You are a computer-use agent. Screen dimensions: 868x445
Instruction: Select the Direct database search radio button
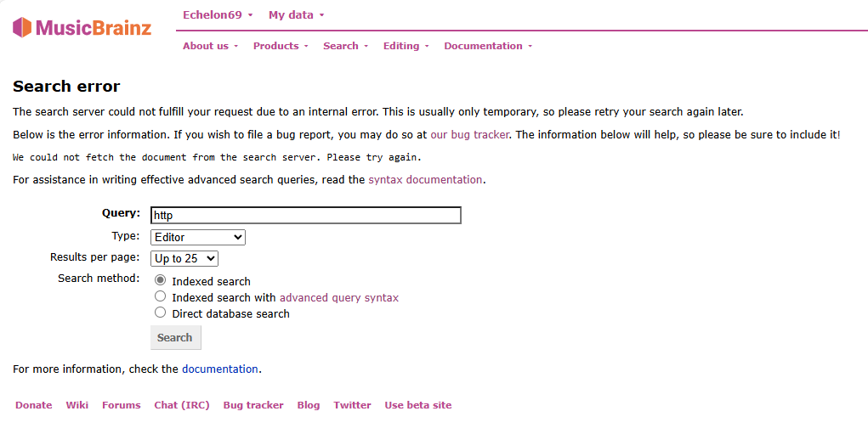pyautogui.click(x=160, y=313)
